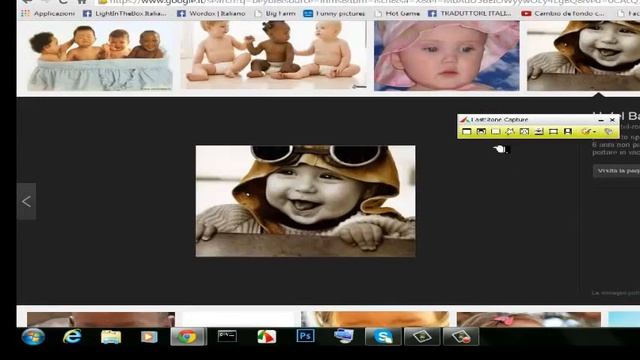Launch Photoshop from the taskbar
The height and width of the screenshot is (360, 640).
click(305, 336)
